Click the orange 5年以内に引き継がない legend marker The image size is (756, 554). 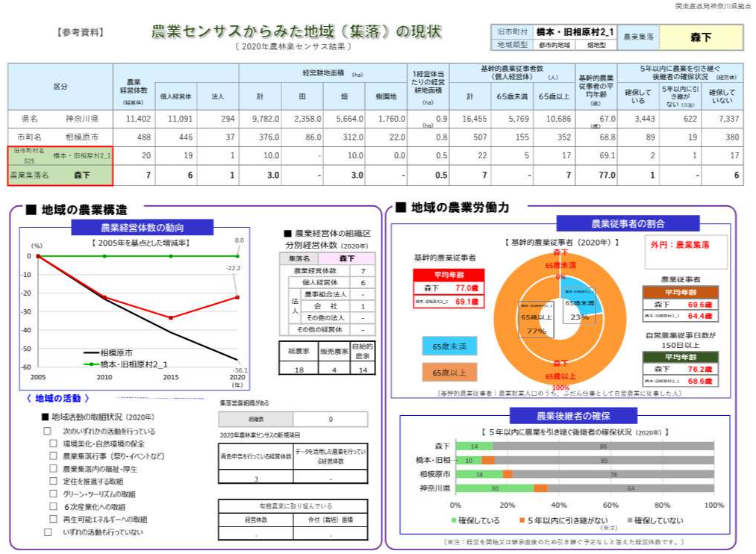click(522, 520)
